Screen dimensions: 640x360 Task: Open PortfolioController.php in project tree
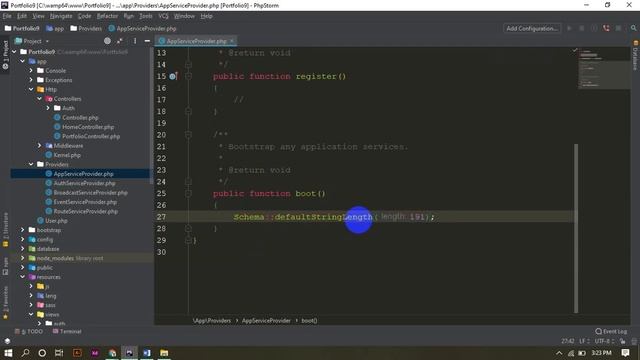(x=87, y=136)
